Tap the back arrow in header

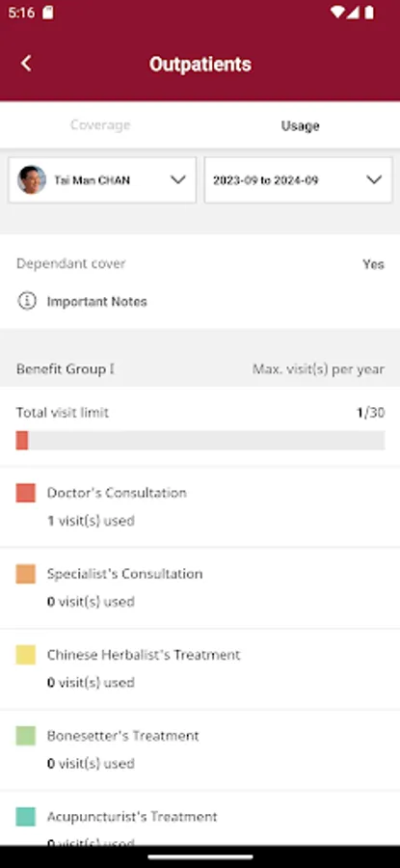(x=26, y=64)
